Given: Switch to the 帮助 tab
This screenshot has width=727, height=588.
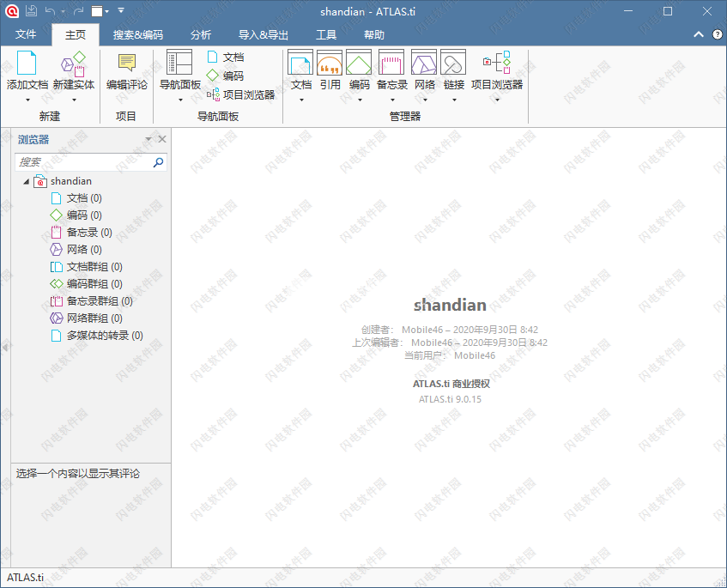Looking at the screenshot, I should tap(373, 35).
